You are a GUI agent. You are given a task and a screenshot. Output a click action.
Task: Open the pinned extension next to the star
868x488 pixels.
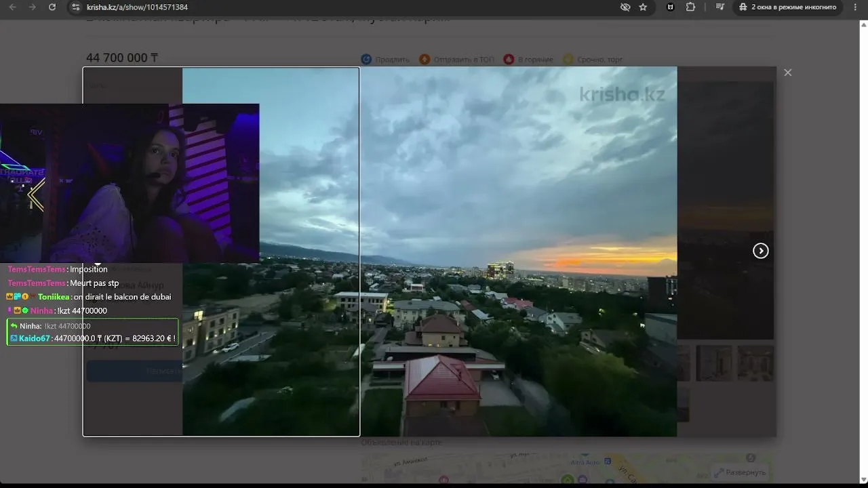pyautogui.click(x=671, y=7)
